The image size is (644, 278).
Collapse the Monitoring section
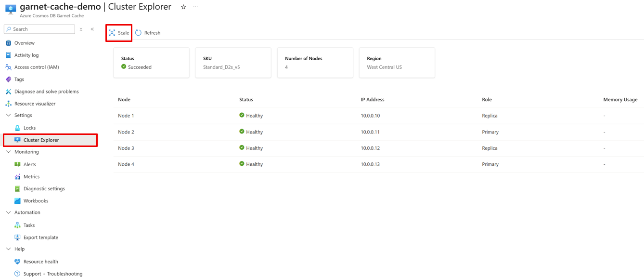(x=8, y=152)
